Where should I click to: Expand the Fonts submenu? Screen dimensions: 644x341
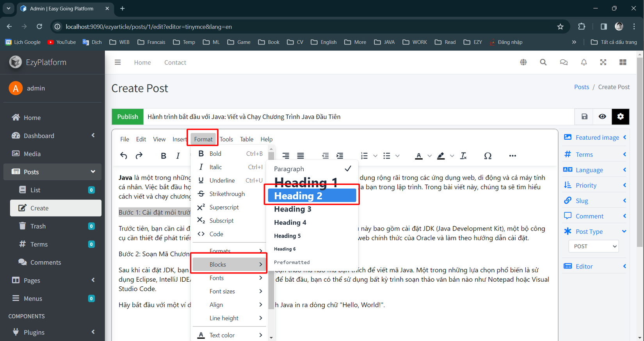pyautogui.click(x=229, y=278)
